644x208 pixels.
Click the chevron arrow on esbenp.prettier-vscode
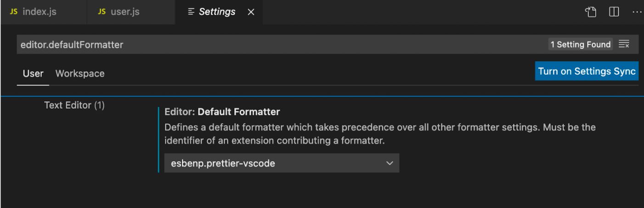tap(390, 163)
